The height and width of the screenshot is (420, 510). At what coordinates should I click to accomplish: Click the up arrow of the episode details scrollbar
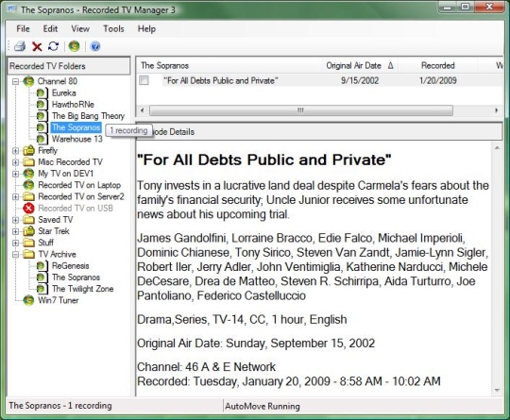pyautogui.click(x=497, y=148)
